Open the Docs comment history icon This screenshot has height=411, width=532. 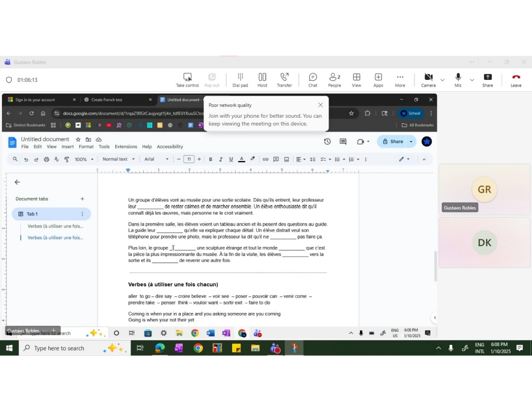point(343,141)
